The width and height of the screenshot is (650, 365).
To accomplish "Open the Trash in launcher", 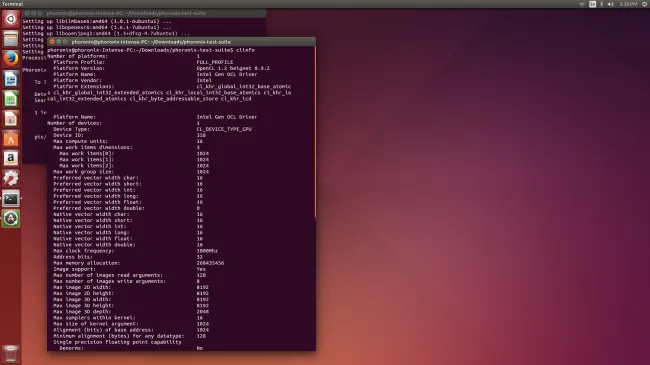I will pyautogui.click(x=11, y=354).
